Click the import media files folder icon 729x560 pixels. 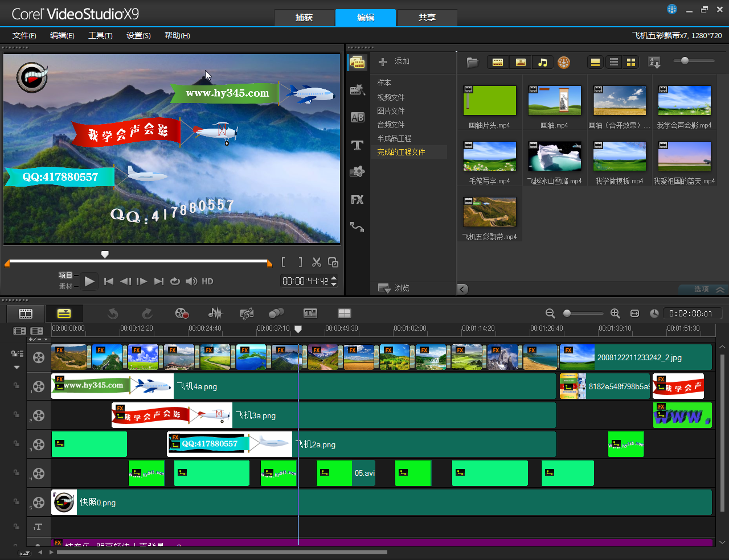(472, 63)
